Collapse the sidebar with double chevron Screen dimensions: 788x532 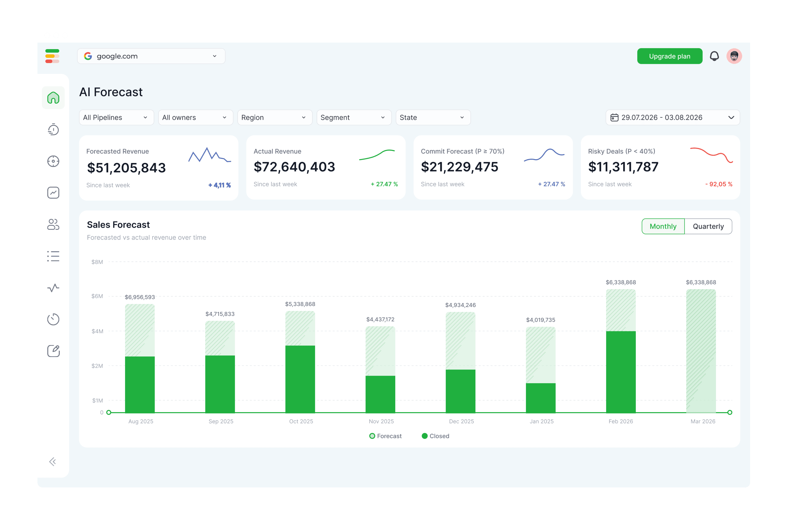[53, 461]
